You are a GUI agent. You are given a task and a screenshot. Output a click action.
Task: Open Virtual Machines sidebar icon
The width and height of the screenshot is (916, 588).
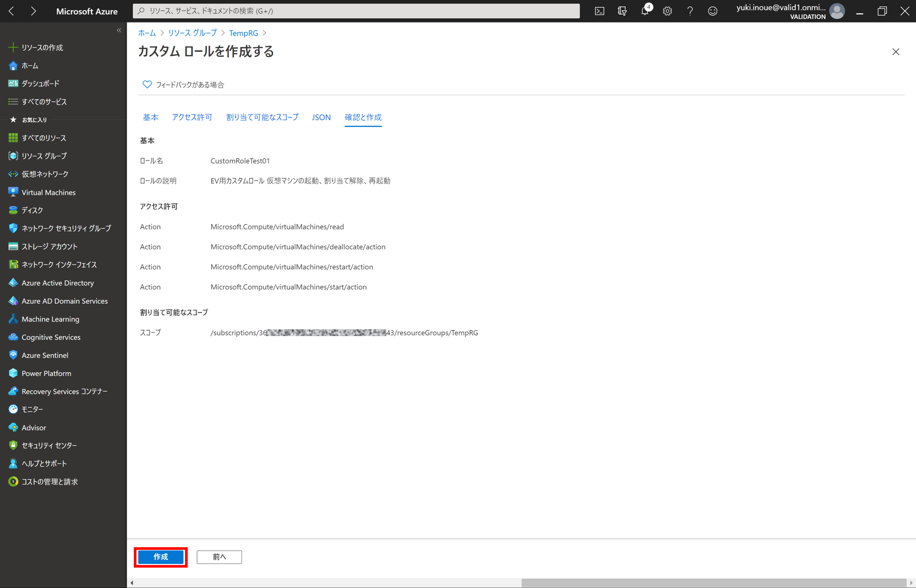(x=13, y=192)
